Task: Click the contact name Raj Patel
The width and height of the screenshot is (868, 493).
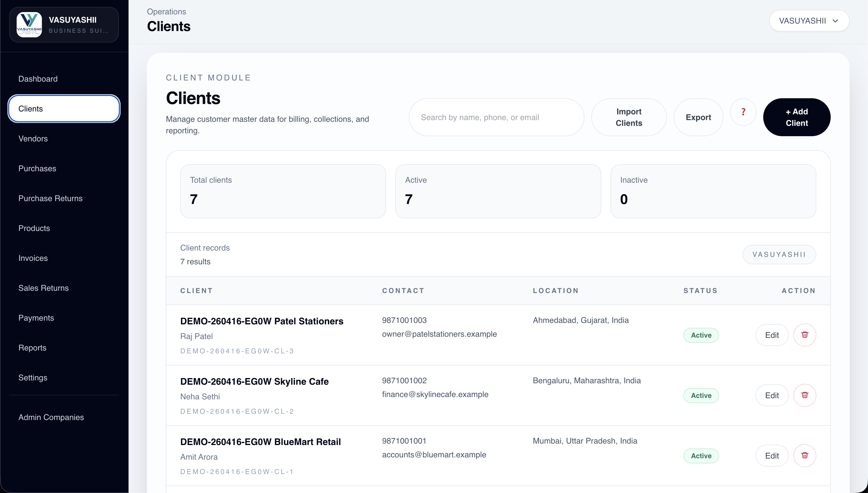Action: pyautogui.click(x=197, y=336)
